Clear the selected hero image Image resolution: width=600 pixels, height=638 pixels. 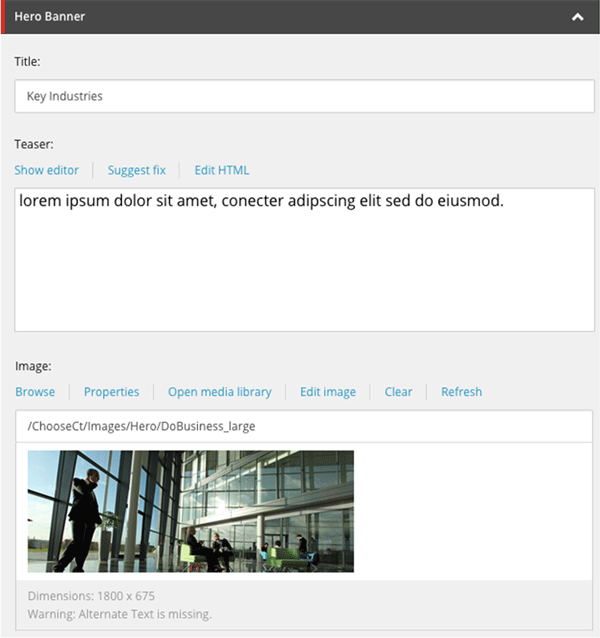pos(398,392)
